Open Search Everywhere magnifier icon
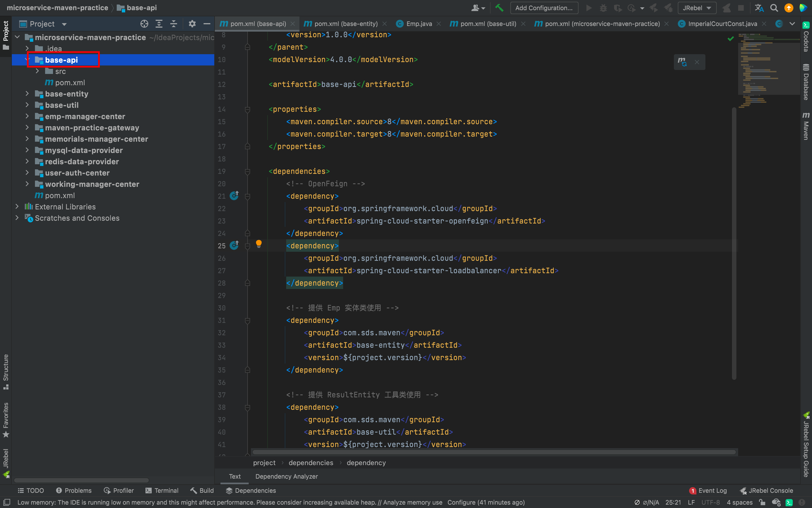This screenshot has width=812, height=508. point(774,8)
